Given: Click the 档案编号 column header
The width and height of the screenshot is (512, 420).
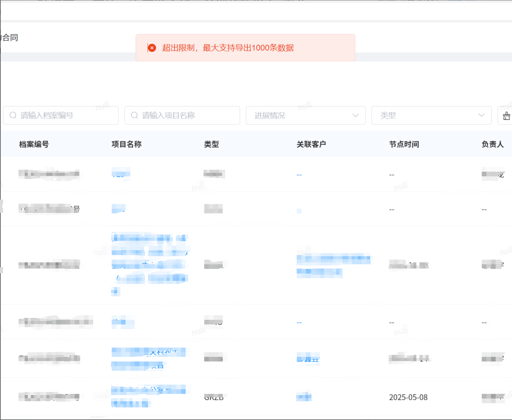Looking at the screenshot, I should pyautogui.click(x=34, y=144).
